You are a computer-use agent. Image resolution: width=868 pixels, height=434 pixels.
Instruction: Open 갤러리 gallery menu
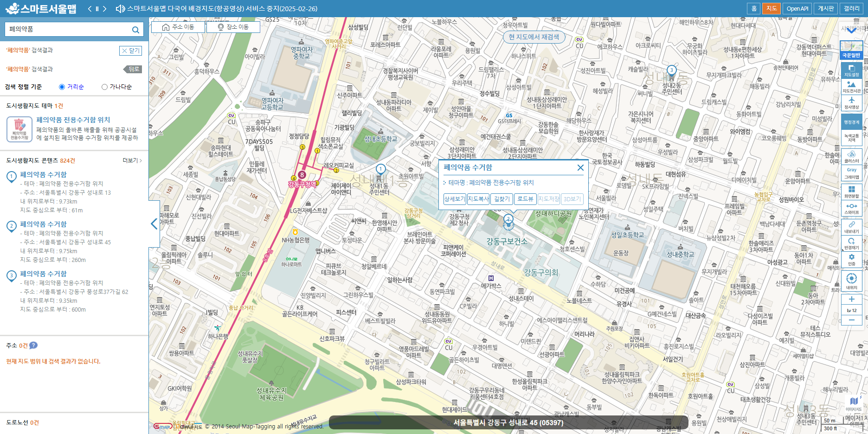pos(851,9)
